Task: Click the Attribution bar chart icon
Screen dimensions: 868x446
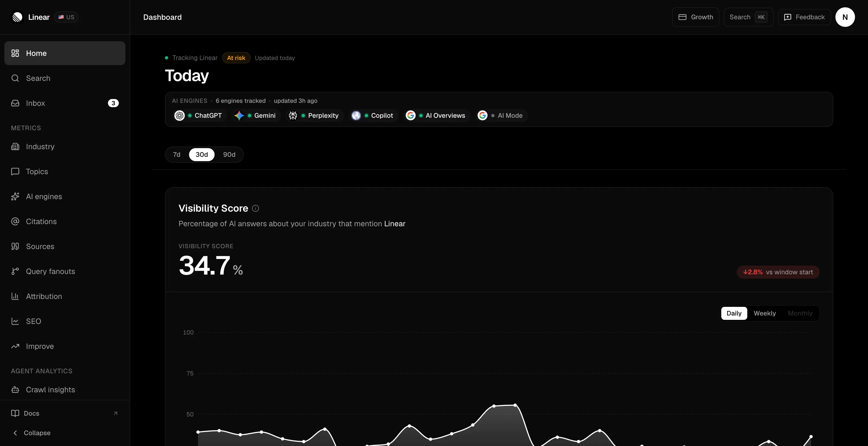Action: click(x=15, y=296)
